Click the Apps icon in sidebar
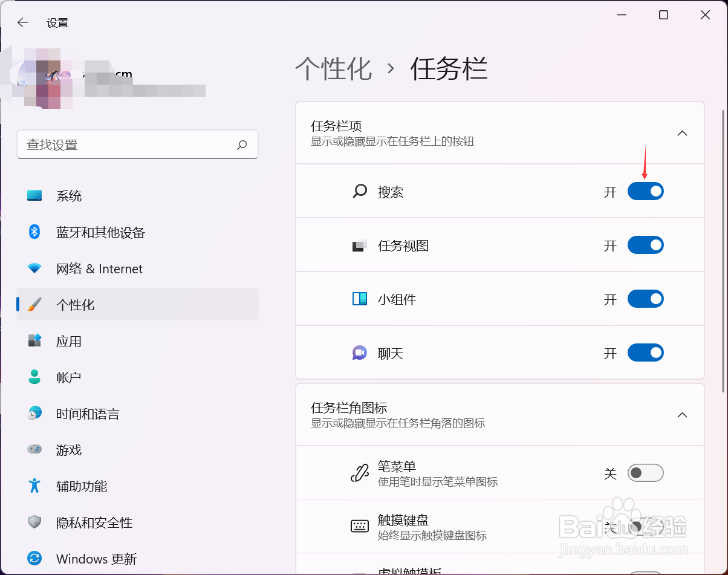The height and width of the screenshot is (575, 728). (x=34, y=341)
